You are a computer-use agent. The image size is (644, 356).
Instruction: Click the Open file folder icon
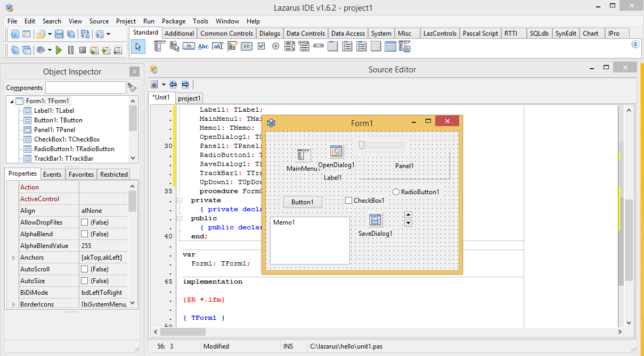[41, 34]
